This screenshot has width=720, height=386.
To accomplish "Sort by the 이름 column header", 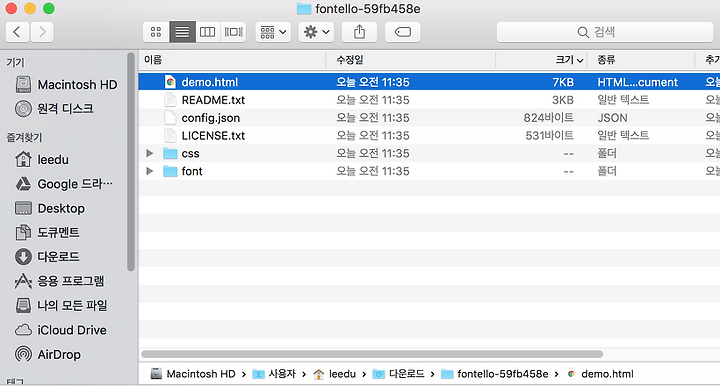I will (x=232, y=60).
